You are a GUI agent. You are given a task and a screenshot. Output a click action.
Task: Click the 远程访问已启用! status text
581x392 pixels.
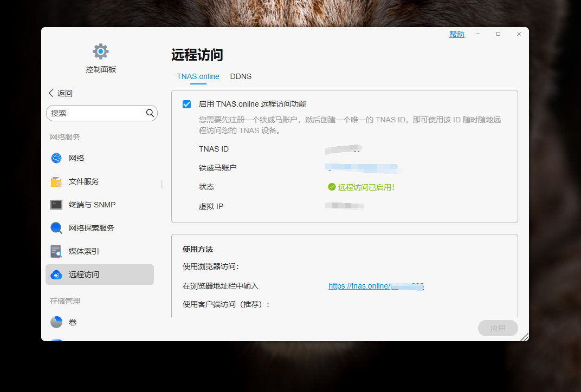point(366,187)
